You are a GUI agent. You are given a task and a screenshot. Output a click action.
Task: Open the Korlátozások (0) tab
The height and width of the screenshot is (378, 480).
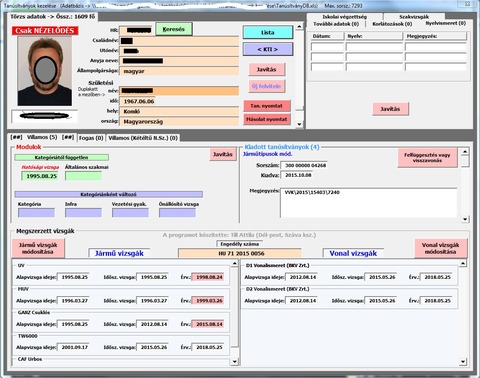click(392, 24)
